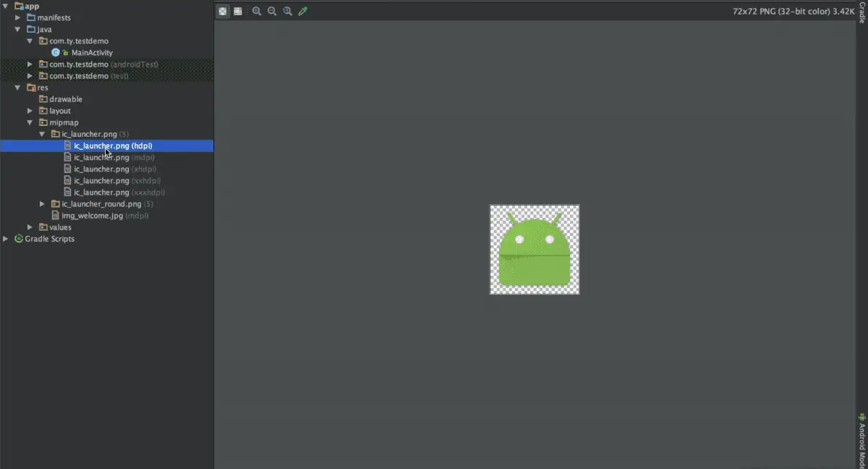Collapse the ic_launcher.png (5) group
Screen dimensions: 868x469
[42, 134]
